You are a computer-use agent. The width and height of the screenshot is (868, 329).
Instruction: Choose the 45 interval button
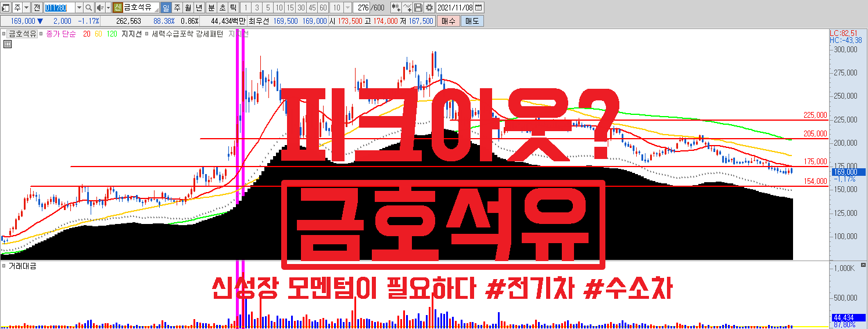pyautogui.click(x=312, y=8)
